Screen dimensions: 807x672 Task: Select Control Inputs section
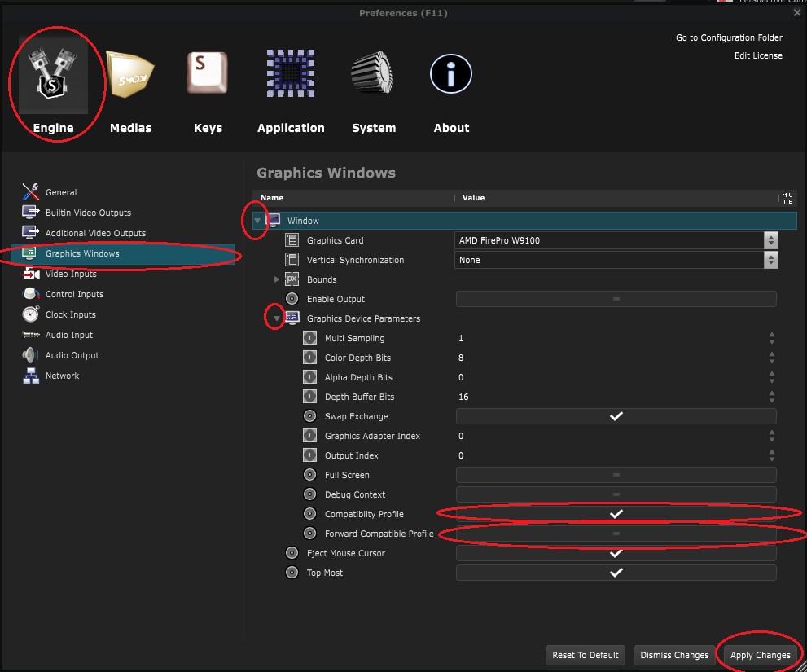coord(74,294)
